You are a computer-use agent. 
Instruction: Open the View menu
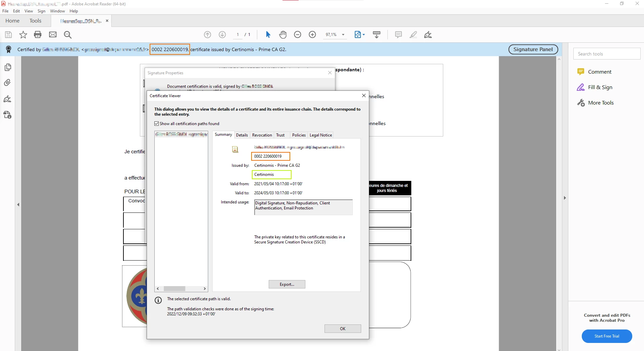[x=29, y=11]
